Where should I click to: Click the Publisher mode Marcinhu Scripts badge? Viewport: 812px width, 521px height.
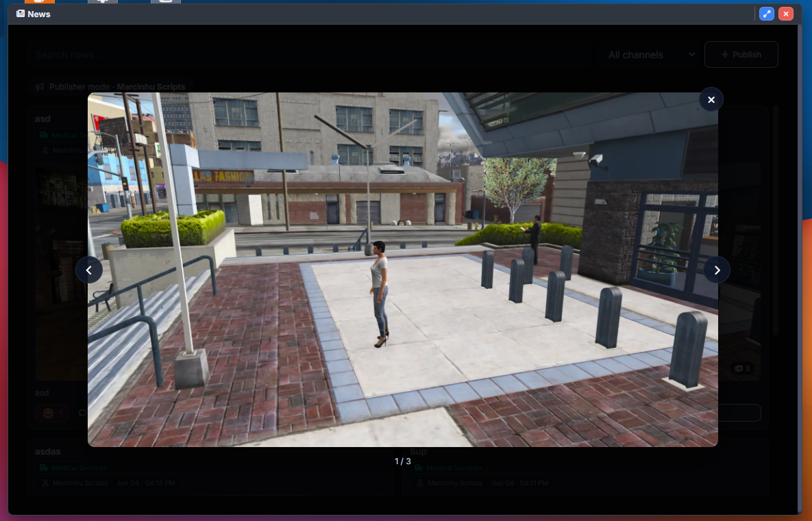point(110,86)
